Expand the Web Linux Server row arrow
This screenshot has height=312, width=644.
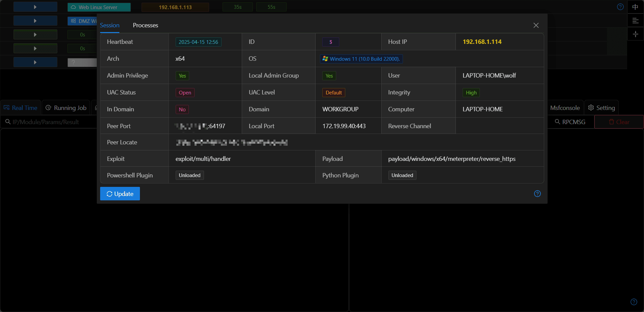click(x=35, y=7)
